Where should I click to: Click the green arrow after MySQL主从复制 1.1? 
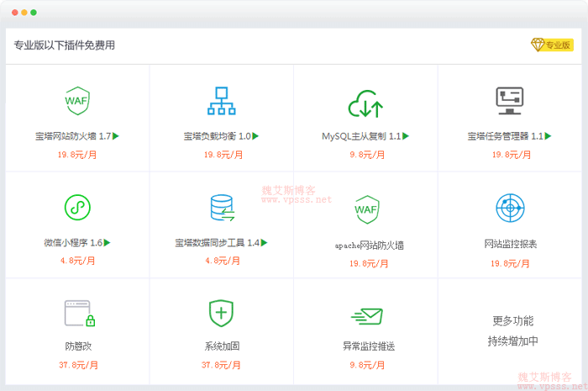click(406, 136)
